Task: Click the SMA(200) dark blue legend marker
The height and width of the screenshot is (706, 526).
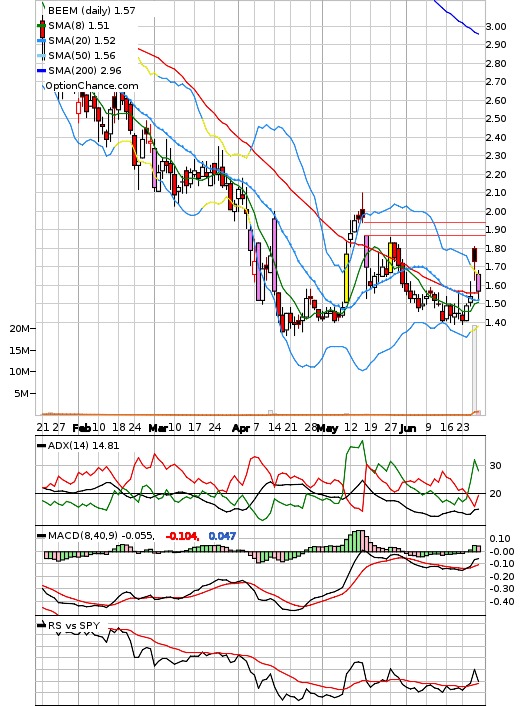Action: pos(41,71)
